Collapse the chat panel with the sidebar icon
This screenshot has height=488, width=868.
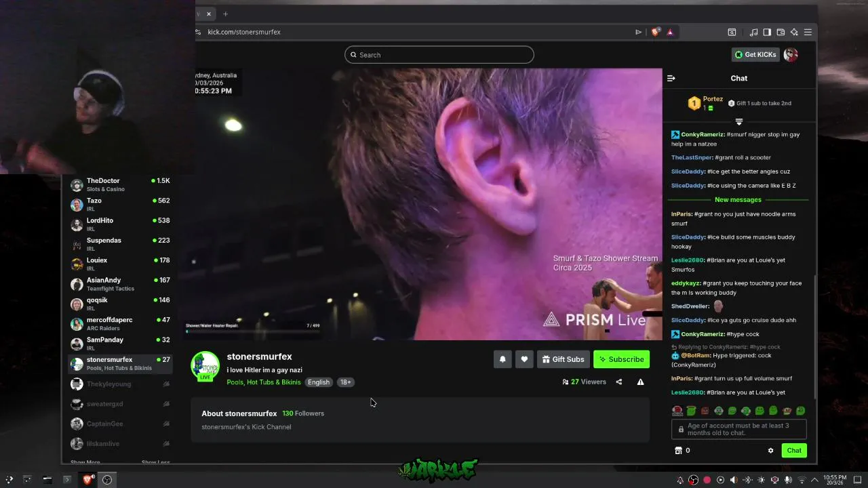click(671, 79)
